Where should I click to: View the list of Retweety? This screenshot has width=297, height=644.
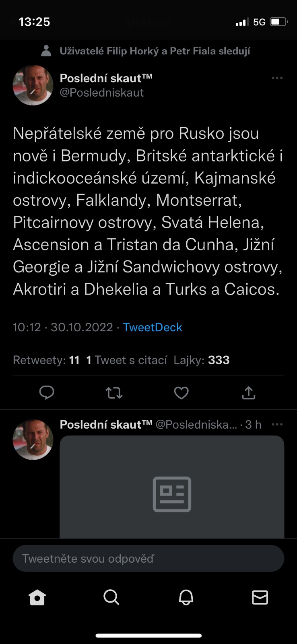pos(46,360)
